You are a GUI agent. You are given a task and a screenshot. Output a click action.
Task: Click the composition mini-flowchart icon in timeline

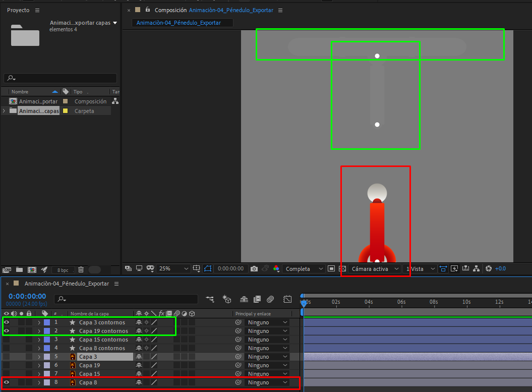[210, 299]
